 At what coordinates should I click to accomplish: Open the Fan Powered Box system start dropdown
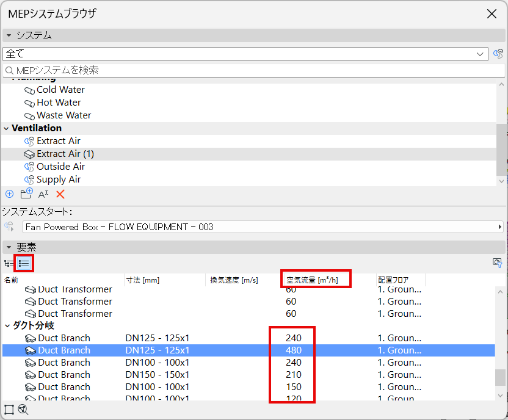263,226
